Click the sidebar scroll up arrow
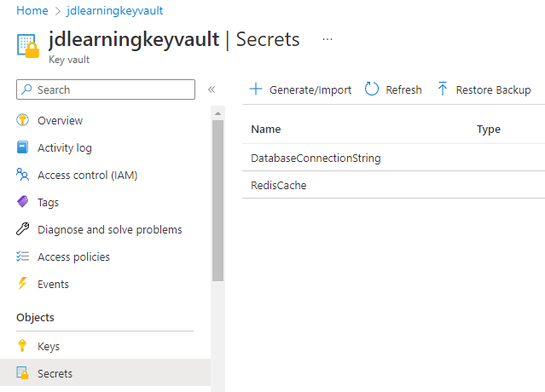This screenshot has width=545, height=392. (x=218, y=113)
